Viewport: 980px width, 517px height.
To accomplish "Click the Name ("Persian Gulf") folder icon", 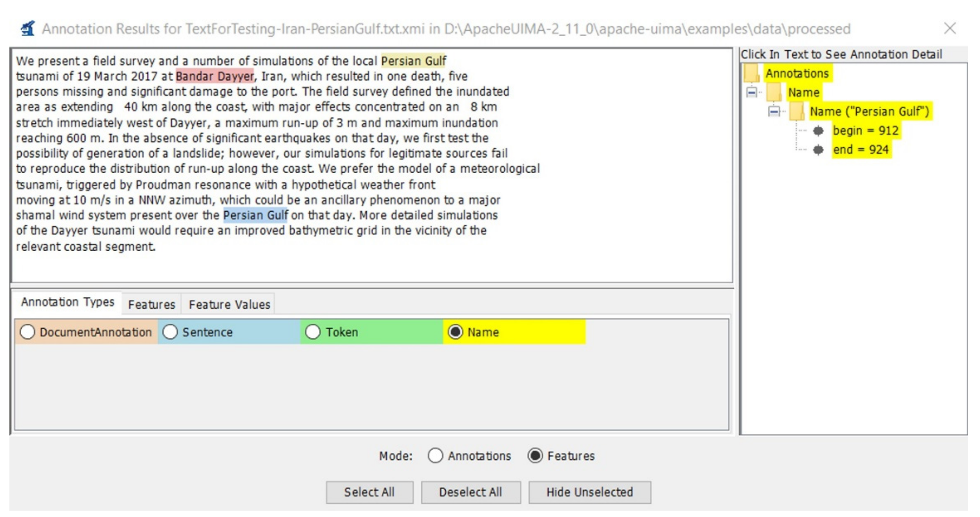I will coord(797,111).
